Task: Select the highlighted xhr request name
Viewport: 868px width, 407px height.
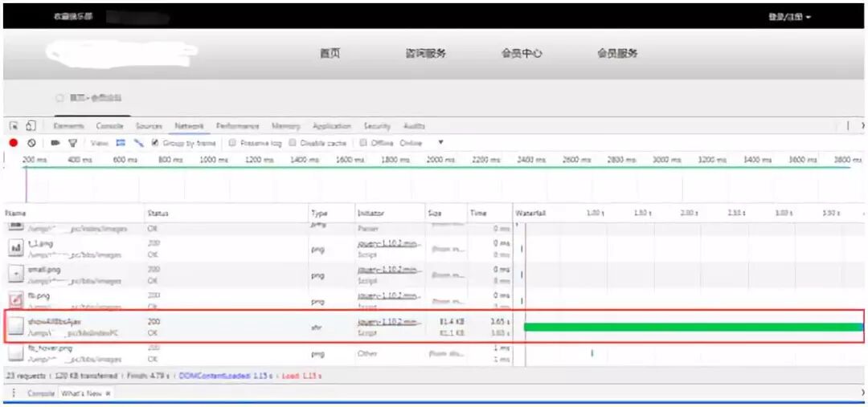Action: [x=55, y=322]
